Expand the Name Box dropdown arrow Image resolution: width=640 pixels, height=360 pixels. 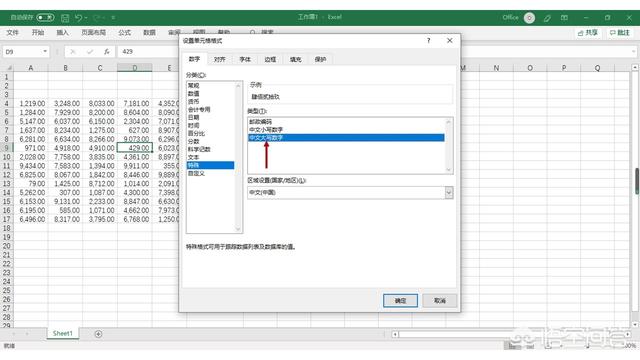pyautogui.click(x=45, y=51)
